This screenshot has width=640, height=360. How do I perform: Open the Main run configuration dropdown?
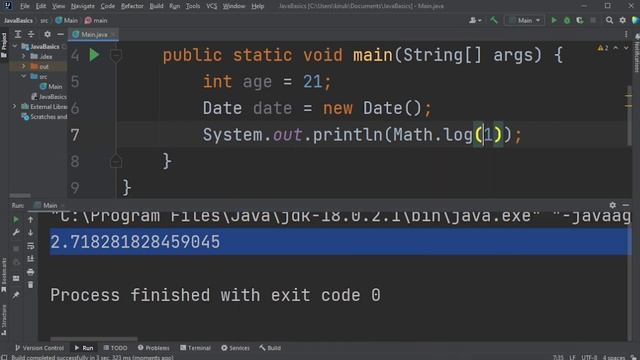coord(525,20)
